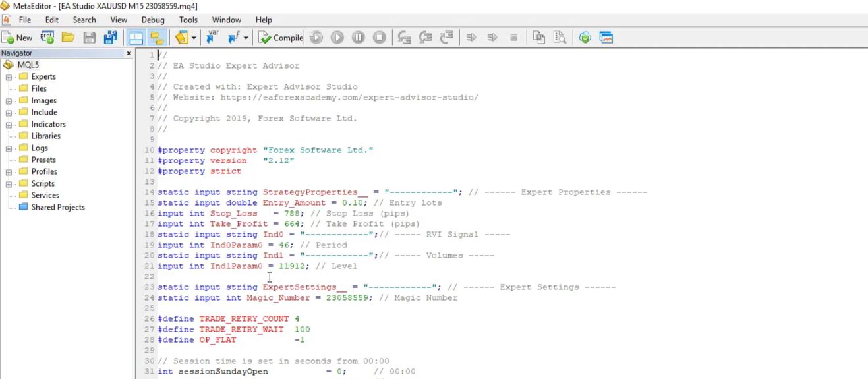Start debugging with the play icon

pos(337,38)
